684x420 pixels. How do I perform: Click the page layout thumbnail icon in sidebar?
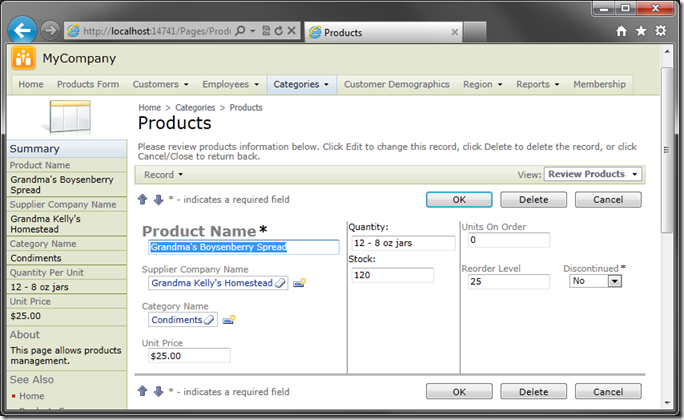70,116
